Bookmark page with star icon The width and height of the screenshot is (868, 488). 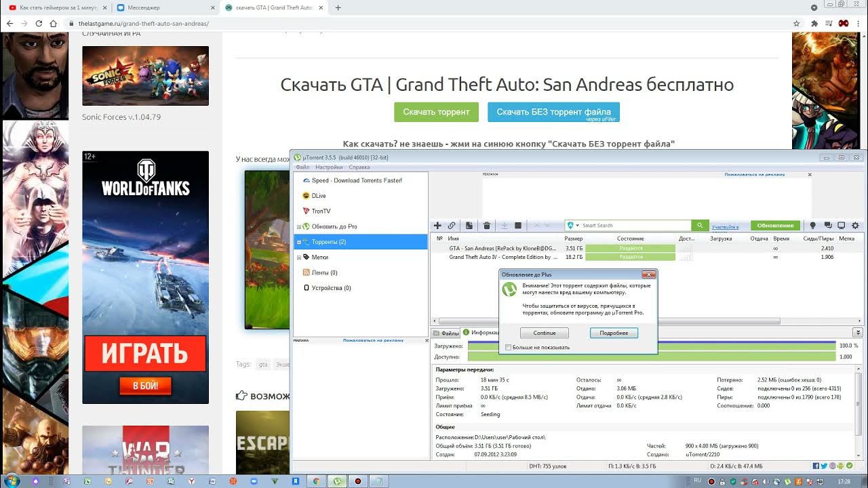point(797,23)
